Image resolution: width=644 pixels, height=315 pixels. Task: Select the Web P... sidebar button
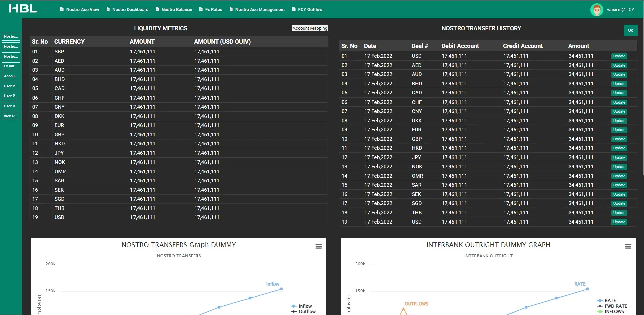[11, 116]
